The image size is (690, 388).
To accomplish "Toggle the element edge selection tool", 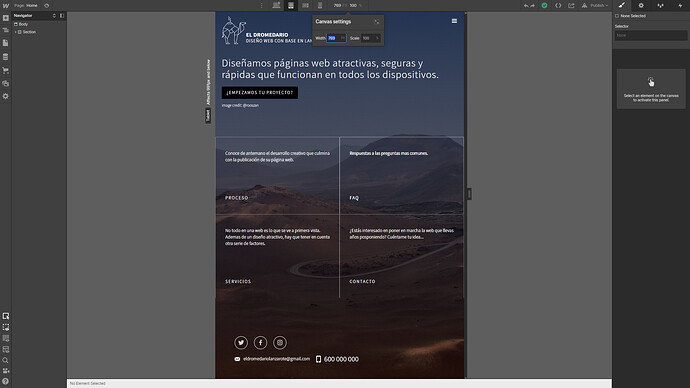I will 6,316.
